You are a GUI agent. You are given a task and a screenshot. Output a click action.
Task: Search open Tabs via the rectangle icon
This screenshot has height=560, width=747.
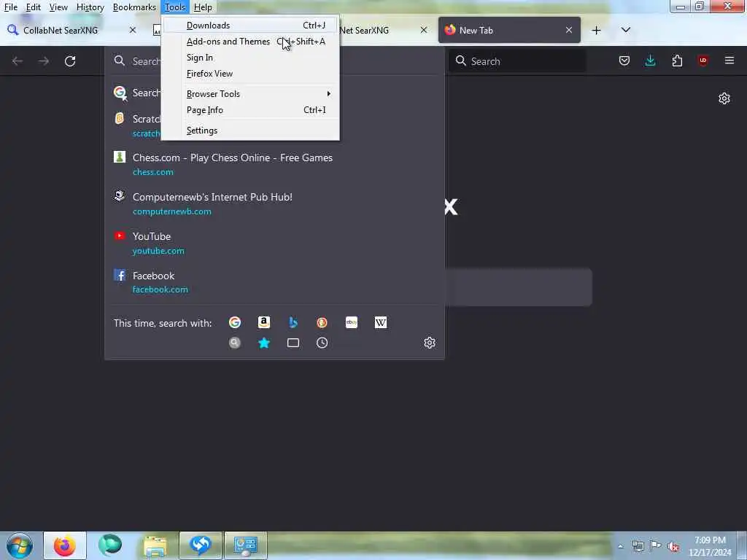point(293,343)
